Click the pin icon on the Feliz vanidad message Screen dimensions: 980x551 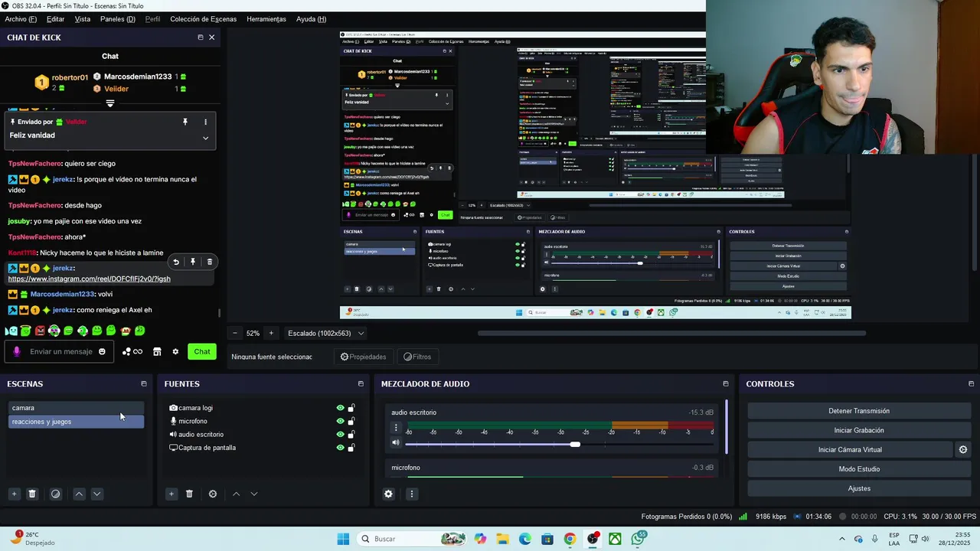coord(185,122)
